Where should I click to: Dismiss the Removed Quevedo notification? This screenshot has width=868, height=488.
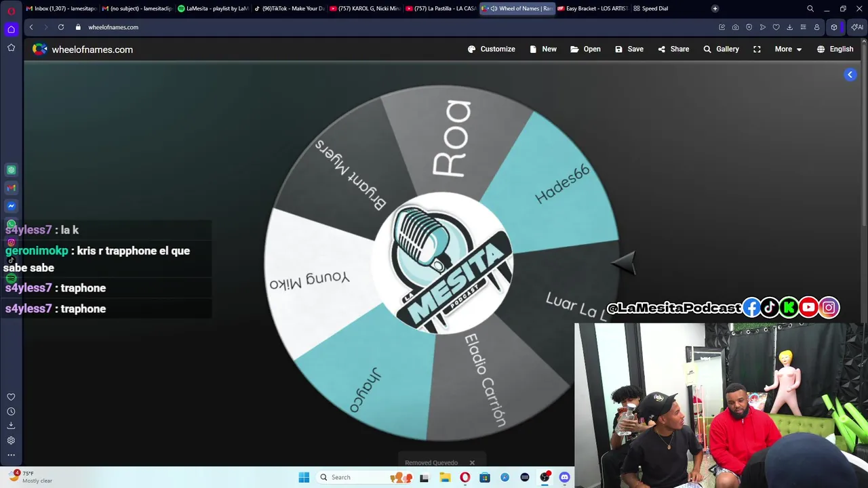click(472, 463)
